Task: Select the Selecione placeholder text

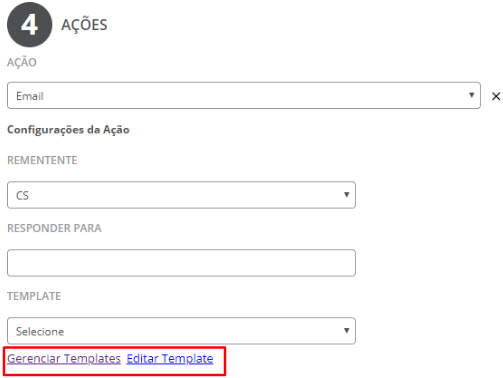Action: coord(40,331)
